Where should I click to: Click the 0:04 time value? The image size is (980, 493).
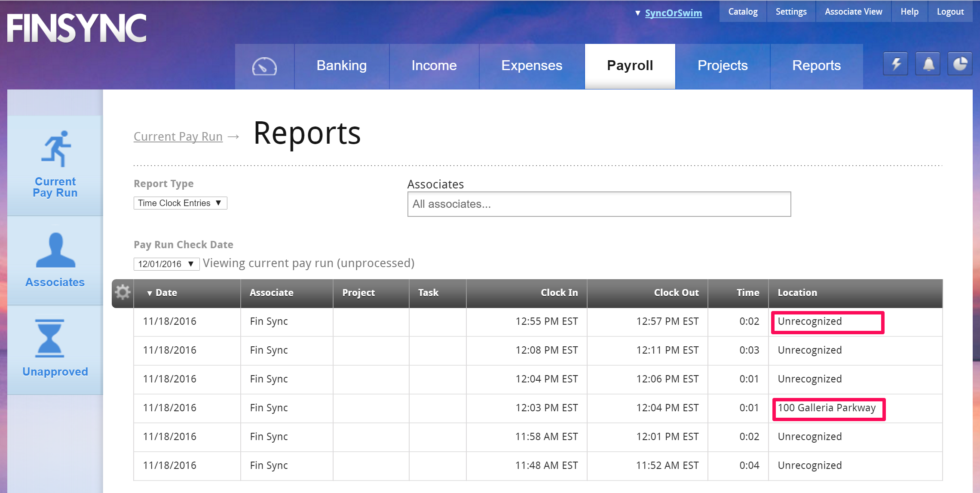click(749, 465)
